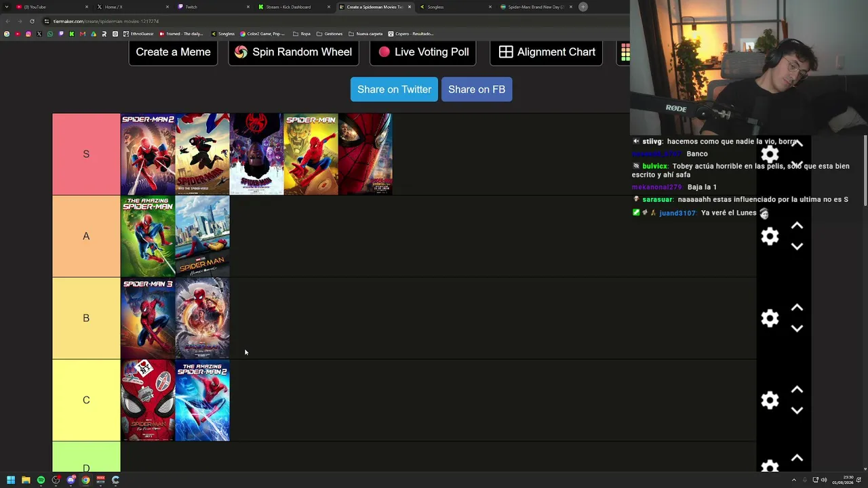Click Share on Twitter
The image size is (868, 488).
(x=394, y=89)
